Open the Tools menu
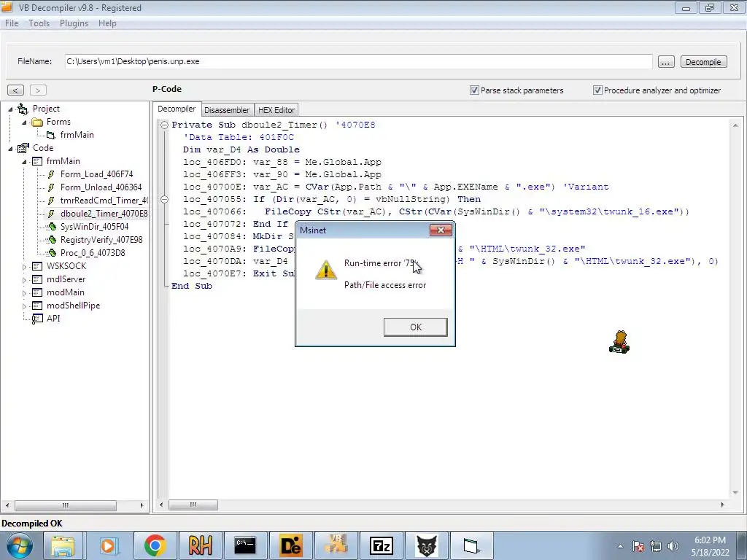Screen dimensions: 747x560 [x=39, y=23]
